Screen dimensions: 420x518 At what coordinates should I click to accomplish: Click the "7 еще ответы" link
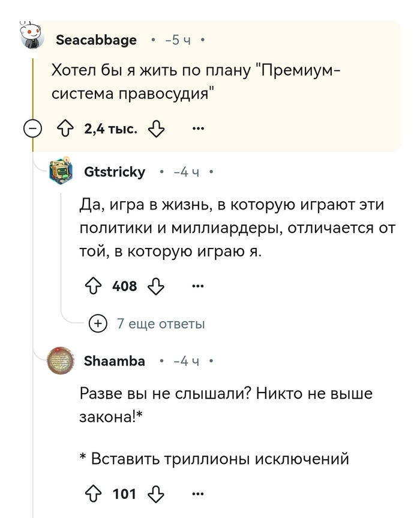160,324
